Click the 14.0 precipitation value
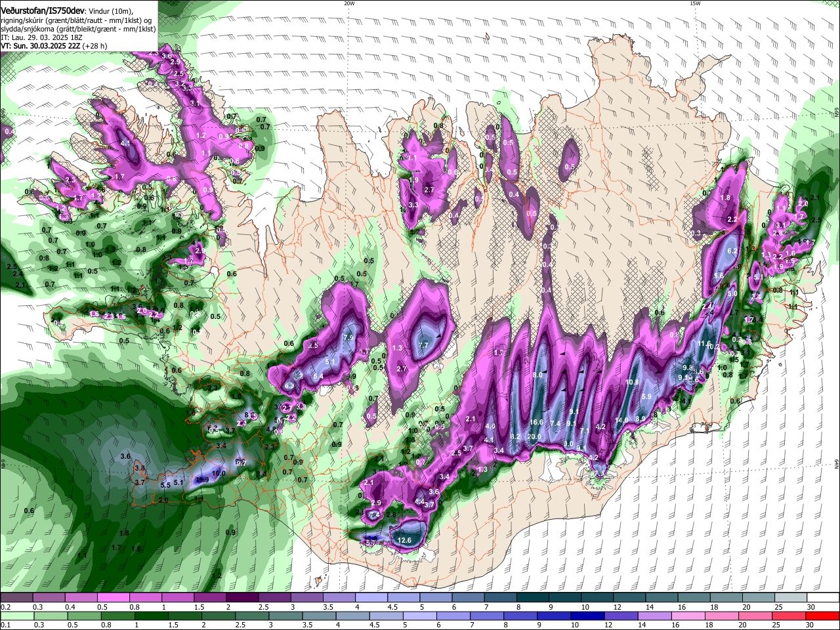 (x=621, y=420)
